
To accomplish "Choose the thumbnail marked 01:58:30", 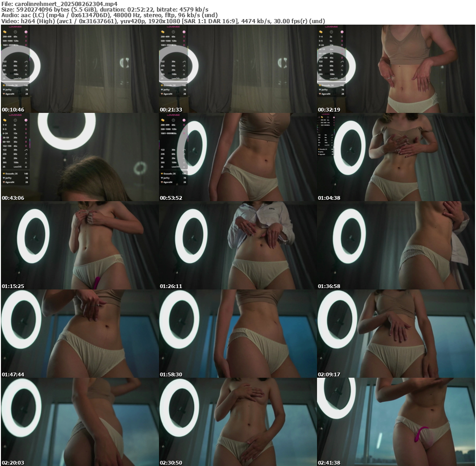I will [238, 334].
